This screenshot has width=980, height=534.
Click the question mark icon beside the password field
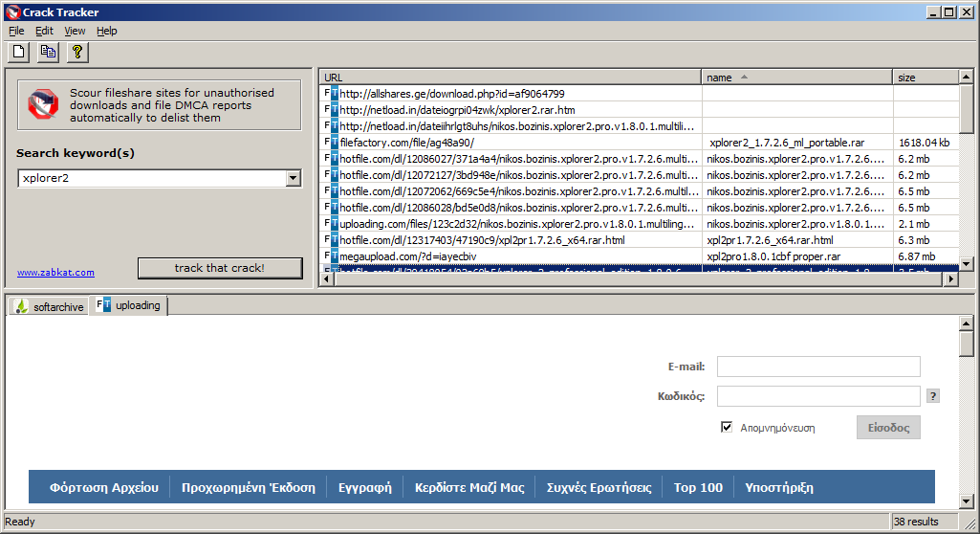tap(933, 396)
